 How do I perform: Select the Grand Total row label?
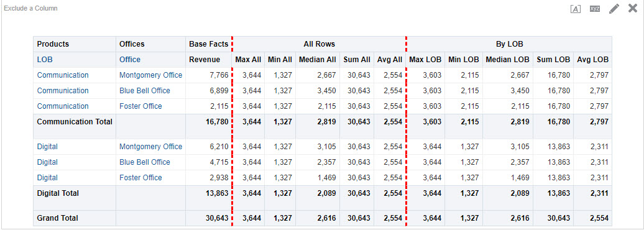click(57, 218)
